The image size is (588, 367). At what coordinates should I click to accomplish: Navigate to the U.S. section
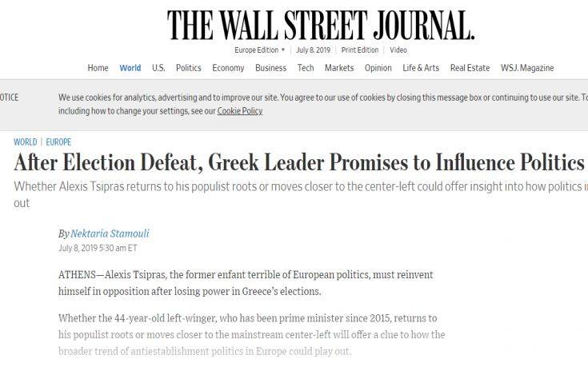(158, 68)
